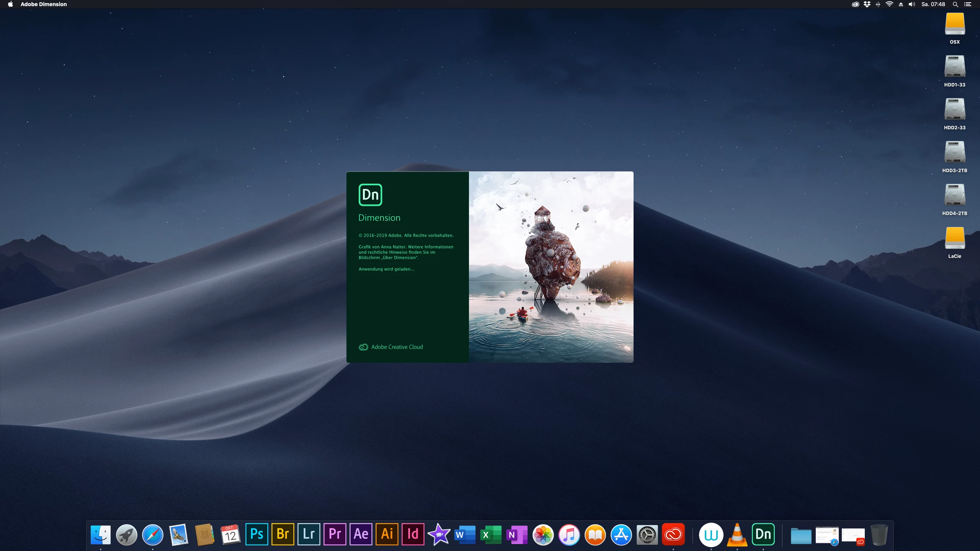Screen dimensions: 980x551
Task: Launch Premiere Pro from the Dock
Action: click(x=335, y=534)
